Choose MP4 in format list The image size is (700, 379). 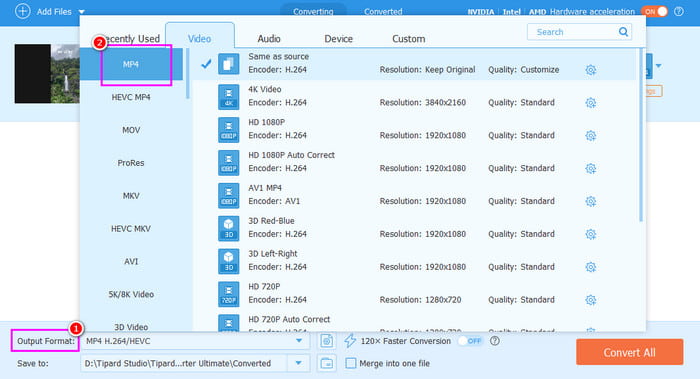coord(131,64)
